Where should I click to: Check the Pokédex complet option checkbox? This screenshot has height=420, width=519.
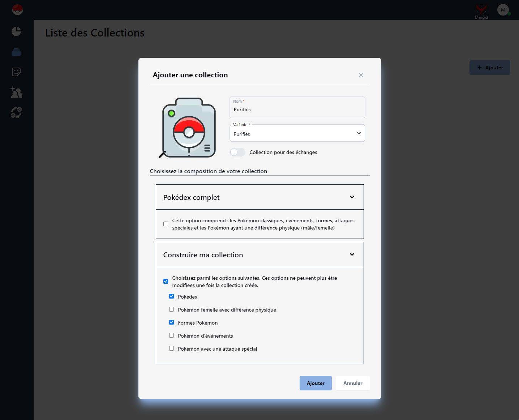coord(166,224)
